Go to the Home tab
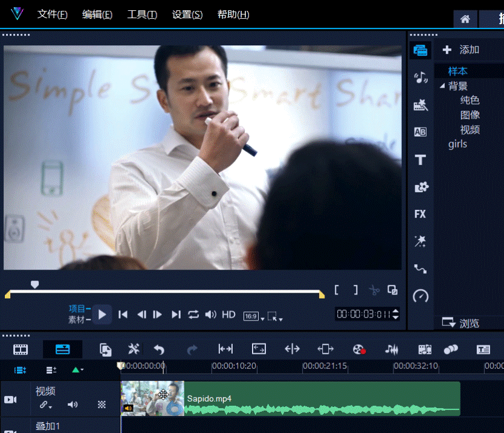This screenshot has width=504, height=433. click(x=465, y=19)
